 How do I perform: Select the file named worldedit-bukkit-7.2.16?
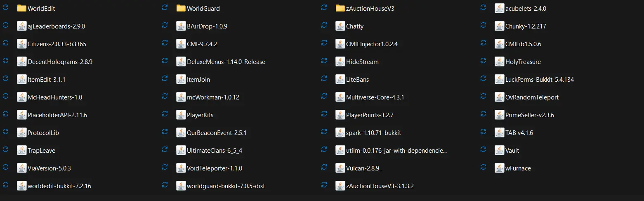pyautogui.click(x=59, y=186)
